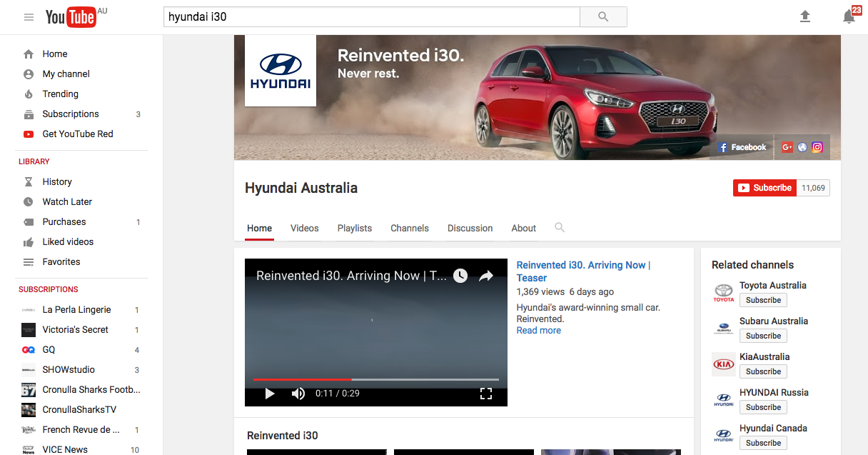Open Hyundai Canada channel link
868x455 pixels.
point(773,428)
